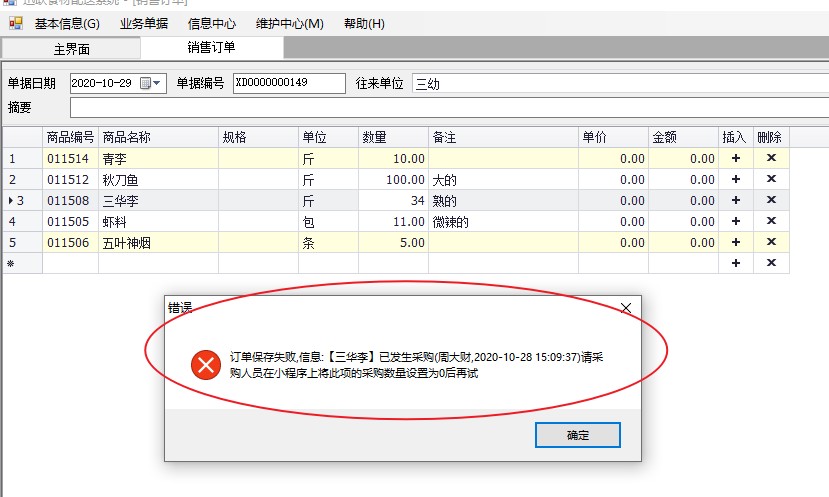
Task: Delete the 虾料 row
Action: (x=771, y=220)
